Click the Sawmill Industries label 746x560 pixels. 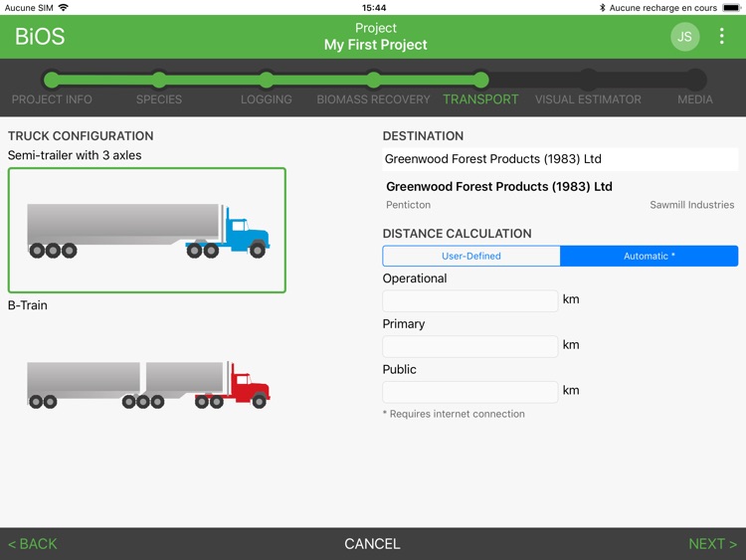tap(691, 205)
